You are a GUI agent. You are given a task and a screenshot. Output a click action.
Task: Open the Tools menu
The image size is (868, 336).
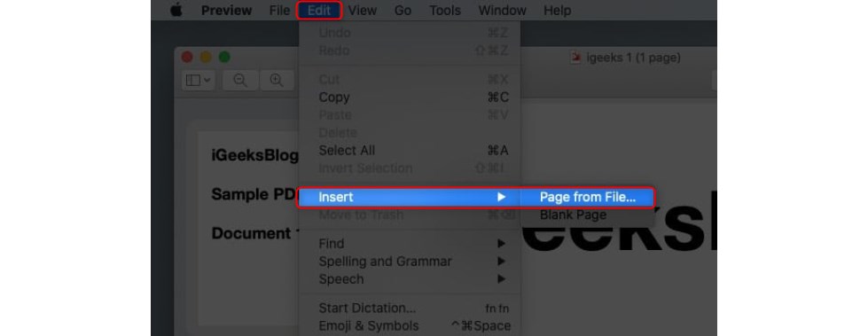[445, 10]
